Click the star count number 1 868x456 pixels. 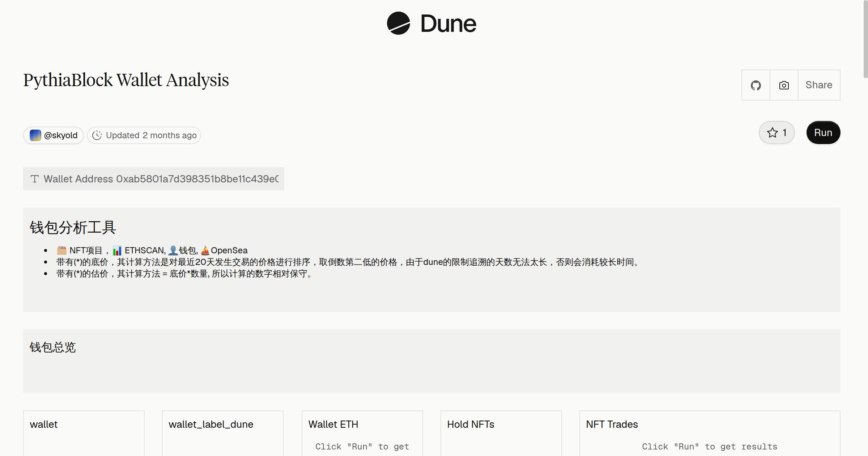click(x=784, y=132)
